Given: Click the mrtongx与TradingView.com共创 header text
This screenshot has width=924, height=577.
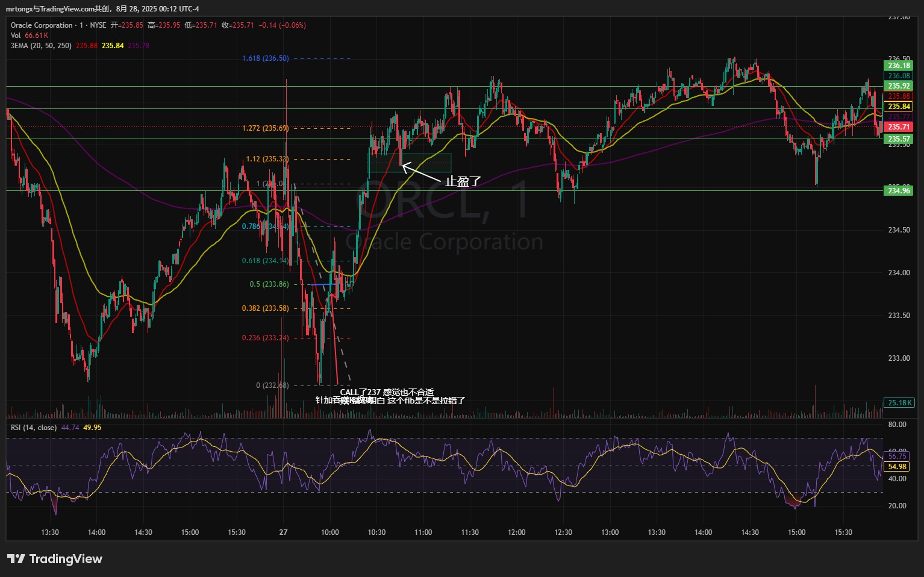Looking at the screenshot, I should [58, 9].
